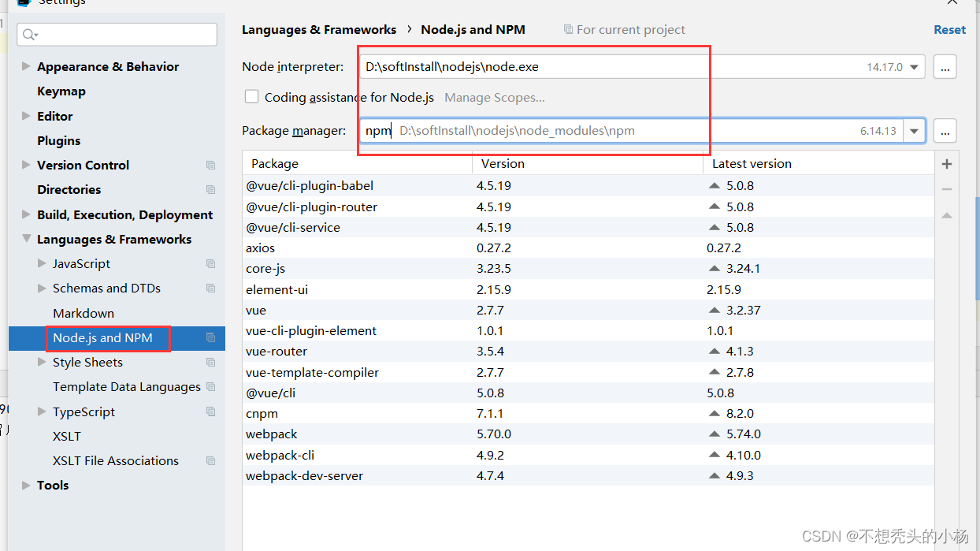Click project-level icon next to JavaScript
Viewport: 980px width, 551px height.
tap(210, 264)
